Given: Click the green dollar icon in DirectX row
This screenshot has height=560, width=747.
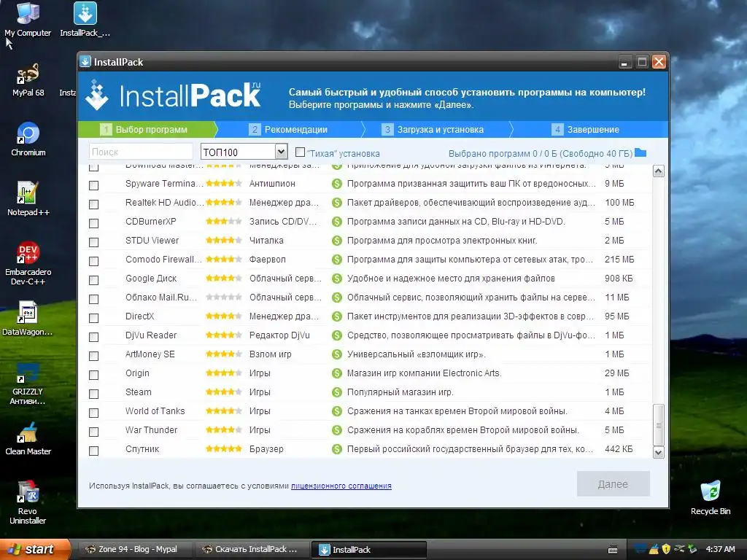Looking at the screenshot, I should point(337,316).
